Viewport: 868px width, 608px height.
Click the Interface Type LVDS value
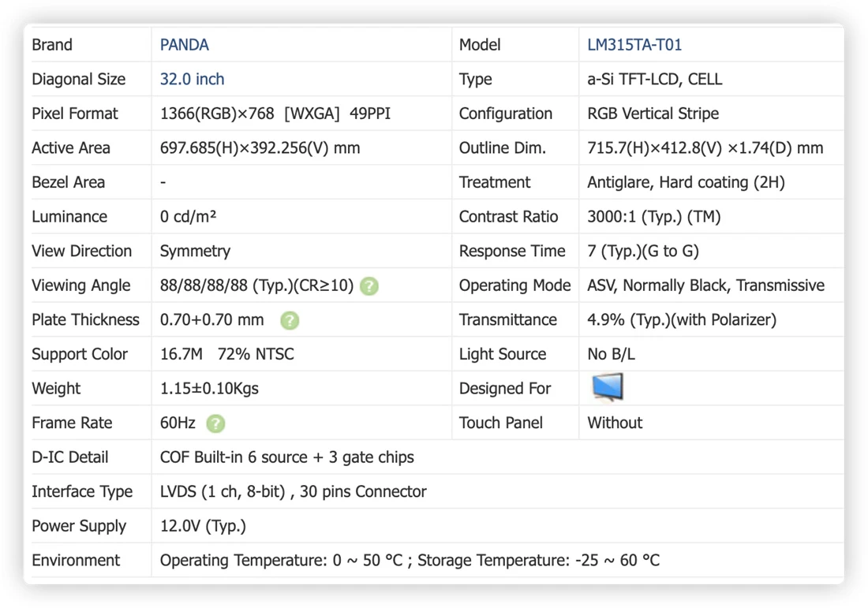tap(293, 491)
